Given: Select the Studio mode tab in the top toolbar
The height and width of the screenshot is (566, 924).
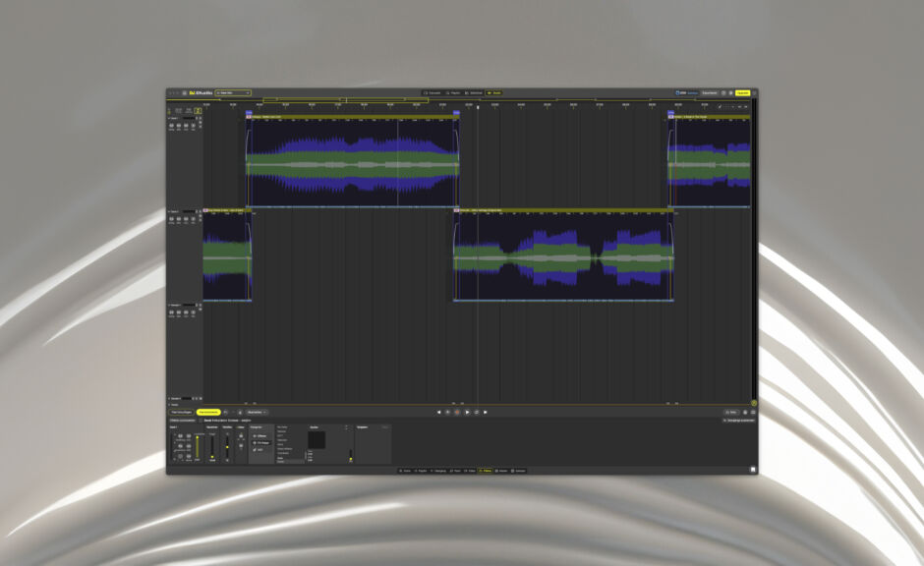Looking at the screenshot, I should click(494, 92).
